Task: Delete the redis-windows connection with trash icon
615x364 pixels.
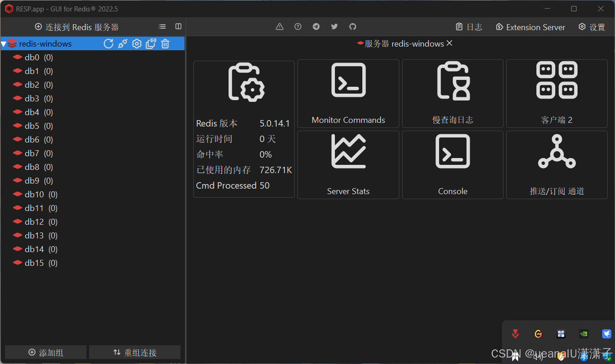Action: (165, 44)
